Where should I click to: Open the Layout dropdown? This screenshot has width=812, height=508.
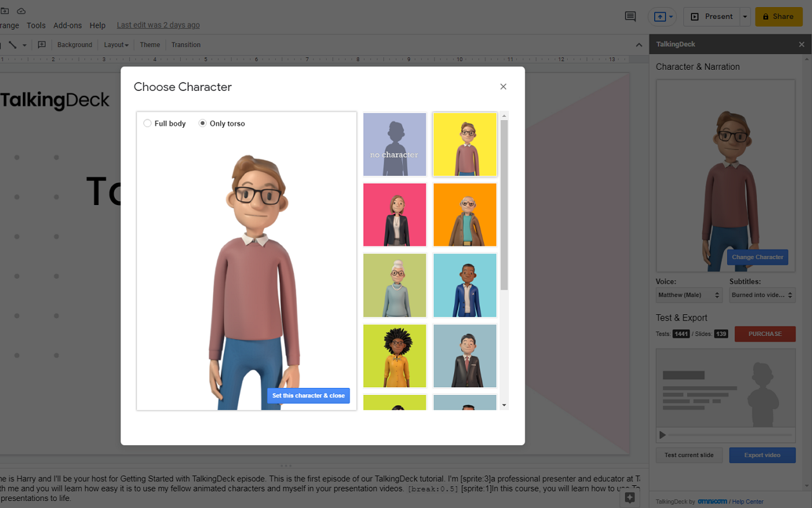pyautogui.click(x=115, y=44)
